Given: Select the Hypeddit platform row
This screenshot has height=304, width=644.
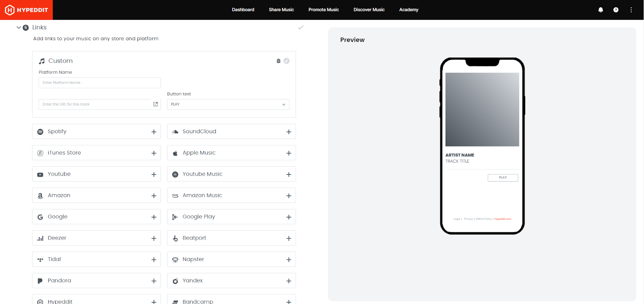Looking at the screenshot, I should 97,300.
